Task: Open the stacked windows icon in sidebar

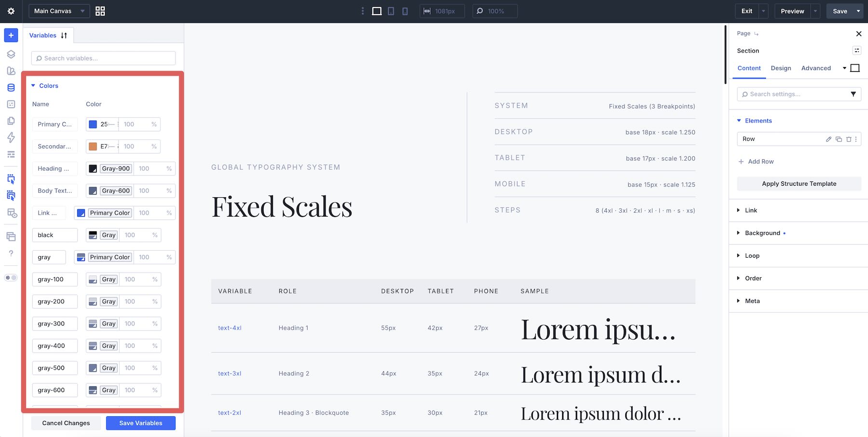Action: click(x=11, y=236)
